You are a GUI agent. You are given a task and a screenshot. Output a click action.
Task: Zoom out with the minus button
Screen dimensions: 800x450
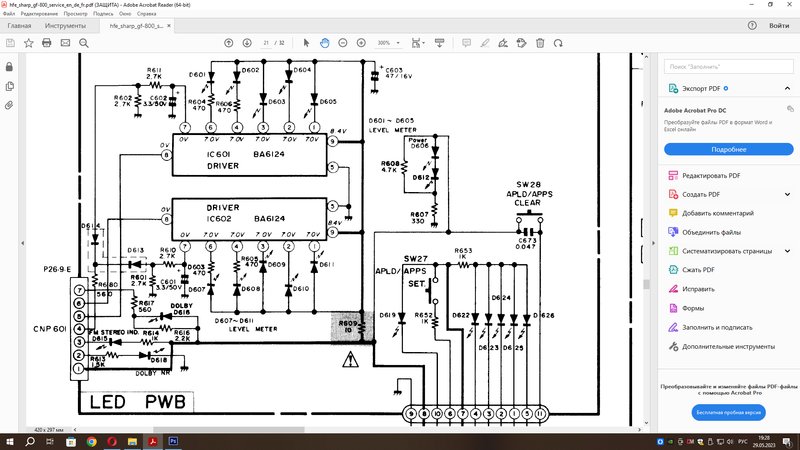(x=343, y=43)
